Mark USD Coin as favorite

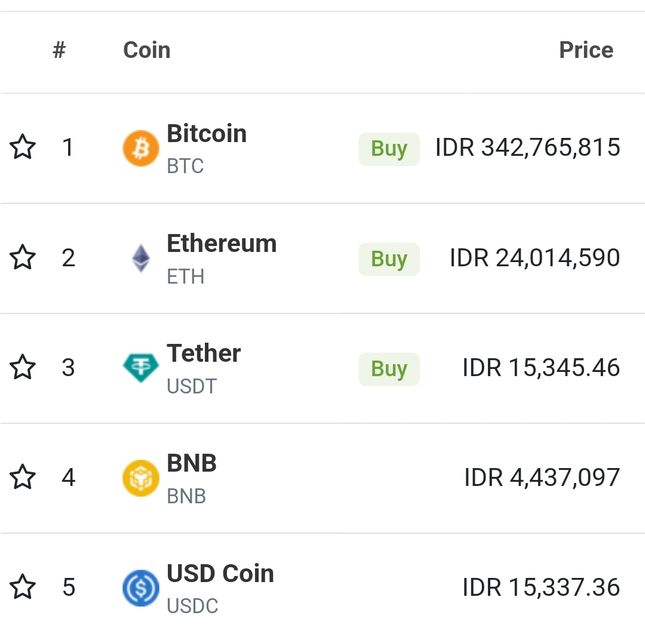coord(23,588)
